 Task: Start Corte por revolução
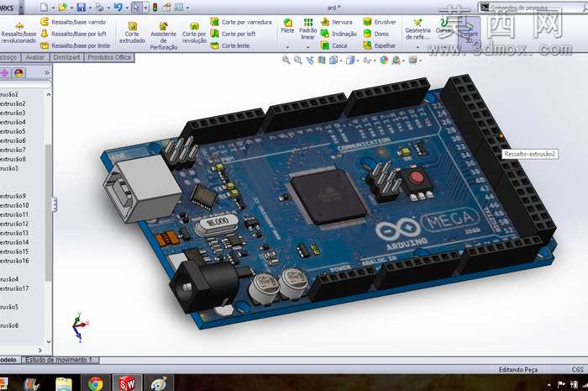point(194,33)
